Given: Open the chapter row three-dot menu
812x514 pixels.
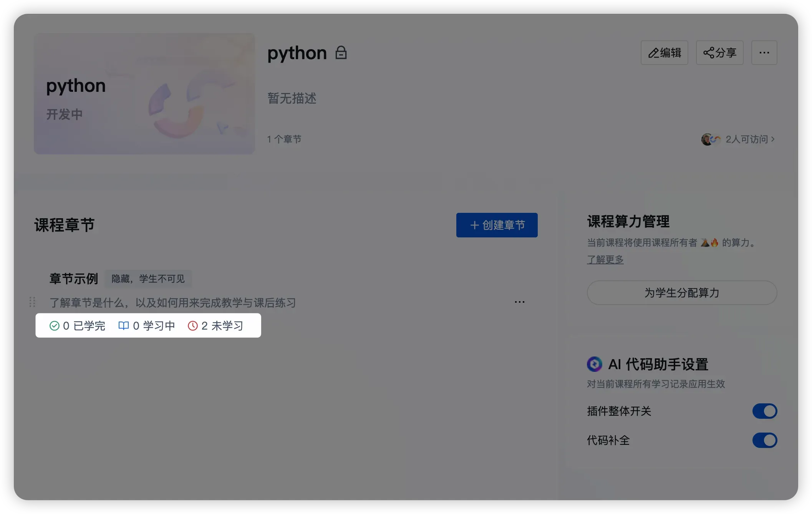Looking at the screenshot, I should pos(519,302).
